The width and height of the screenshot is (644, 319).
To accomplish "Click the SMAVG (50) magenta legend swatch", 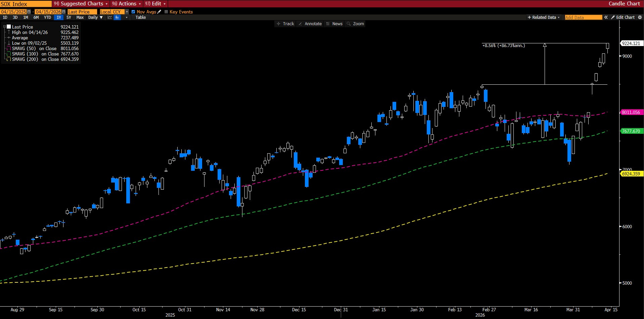I will coord(9,49).
